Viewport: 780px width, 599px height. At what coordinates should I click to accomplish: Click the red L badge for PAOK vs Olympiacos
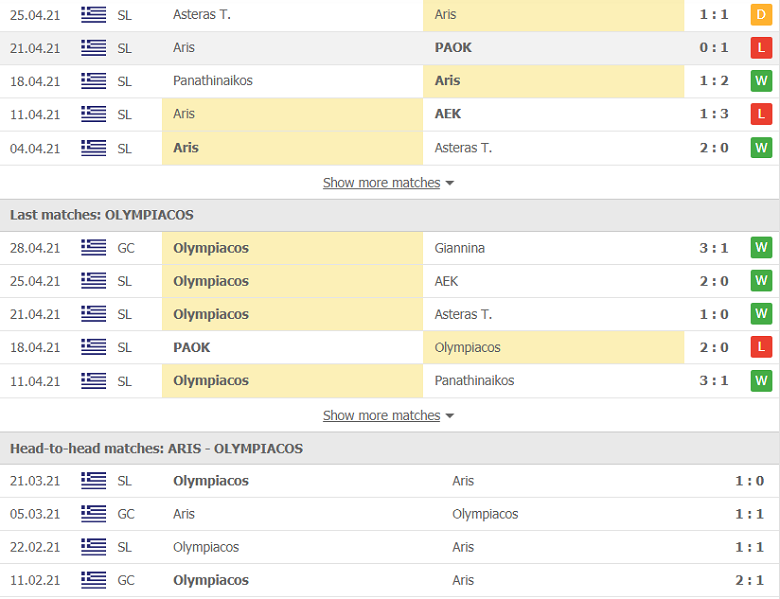(x=761, y=347)
